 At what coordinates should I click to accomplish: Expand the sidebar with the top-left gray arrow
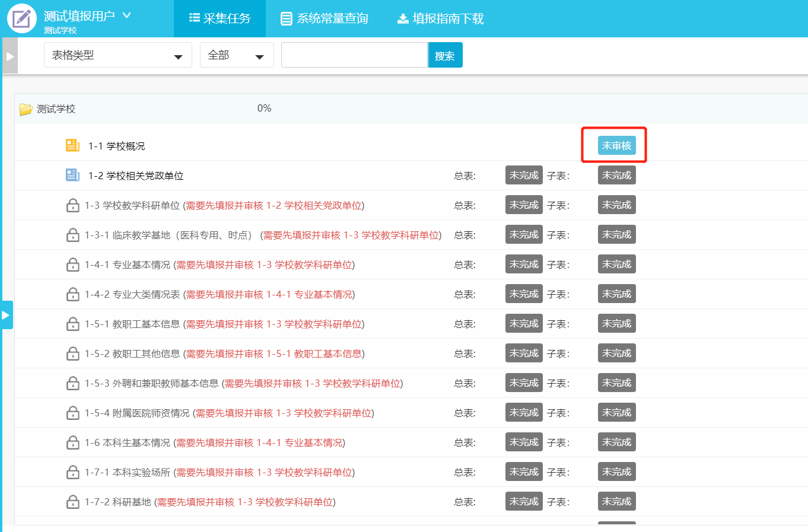click(x=9, y=56)
